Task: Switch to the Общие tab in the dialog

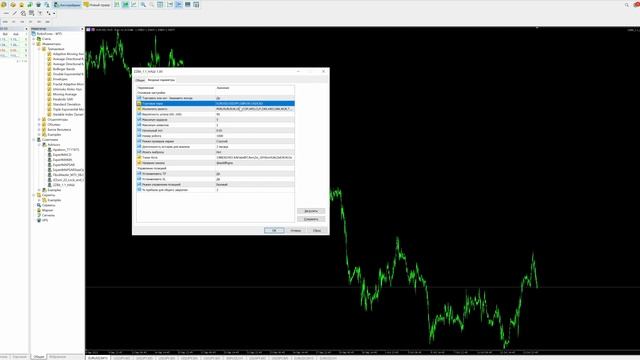Action: pos(140,80)
